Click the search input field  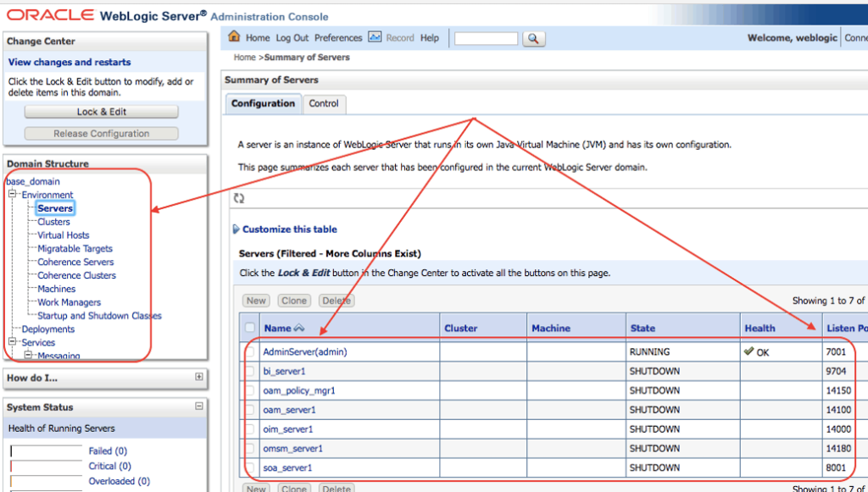pos(486,38)
